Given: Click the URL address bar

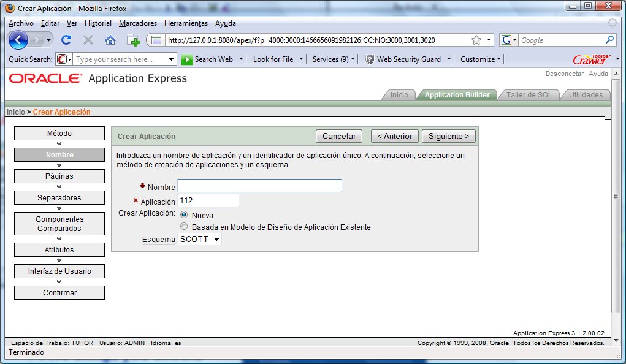Looking at the screenshot, I should (x=318, y=40).
